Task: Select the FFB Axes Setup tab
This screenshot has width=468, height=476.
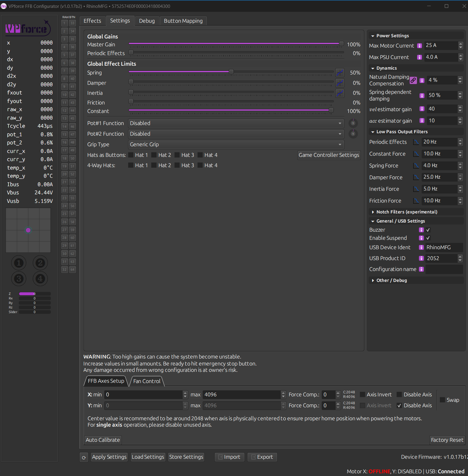Action: (x=106, y=381)
